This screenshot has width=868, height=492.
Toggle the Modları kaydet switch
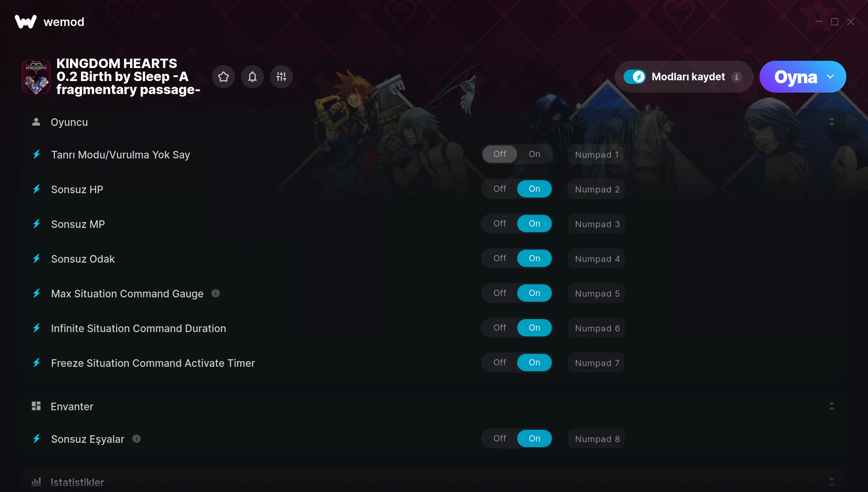click(634, 77)
